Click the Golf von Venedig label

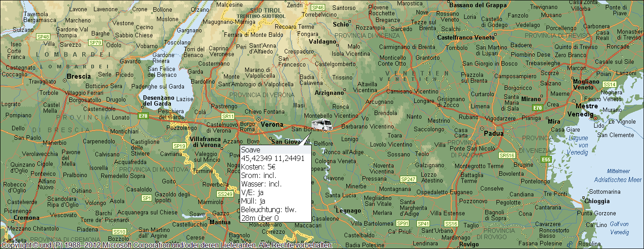pyautogui.click(x=619, y=228)
